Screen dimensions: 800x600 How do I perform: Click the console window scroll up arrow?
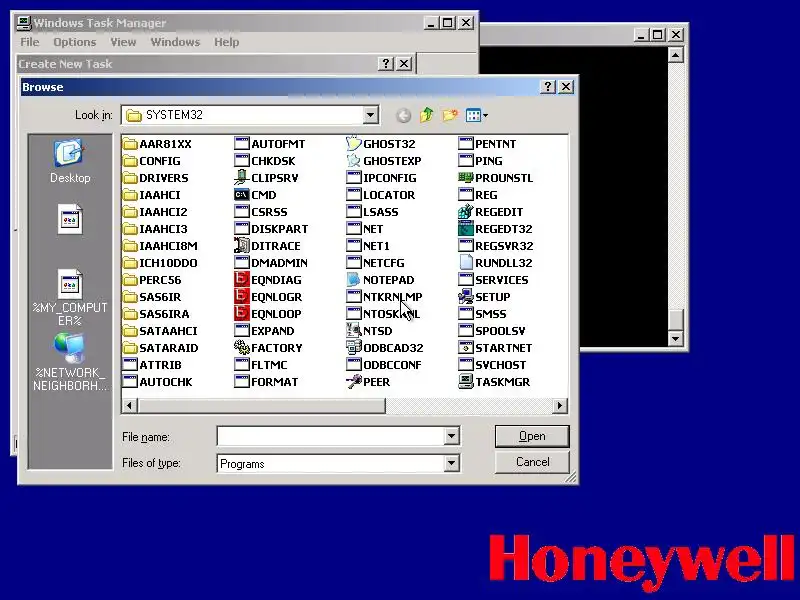tap(676, 55)
